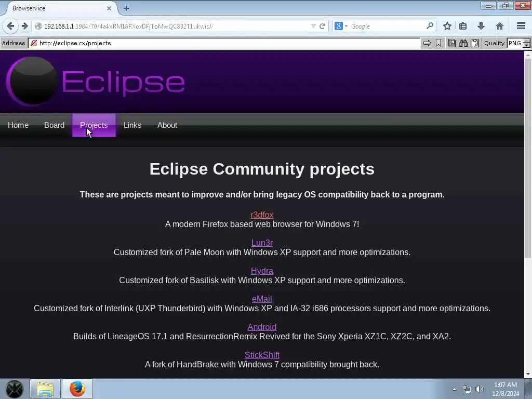
Task: Go back with the browser back arrow
Action: [x=10, y=26]
